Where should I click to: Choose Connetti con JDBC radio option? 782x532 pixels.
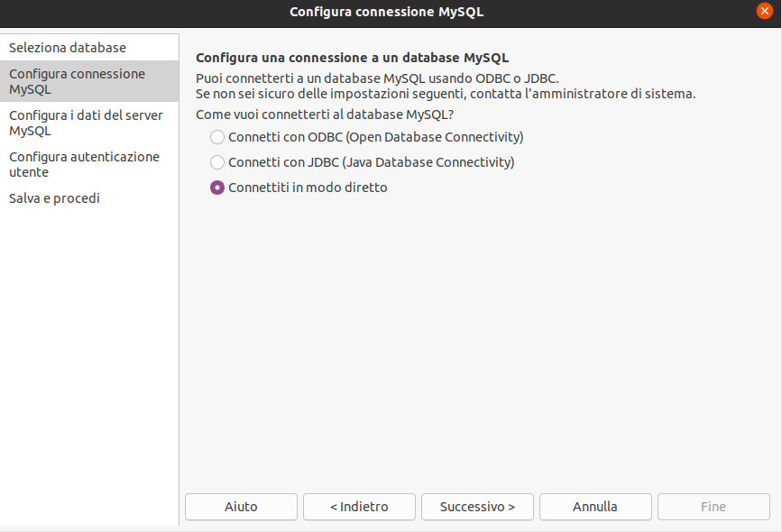click(x=217, y=162)
